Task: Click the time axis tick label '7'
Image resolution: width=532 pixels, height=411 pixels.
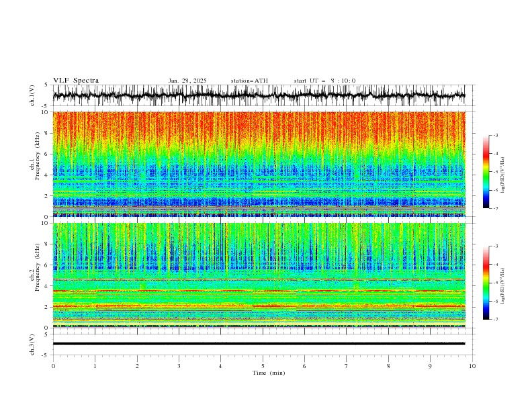Action: click(x=347, y=366)
